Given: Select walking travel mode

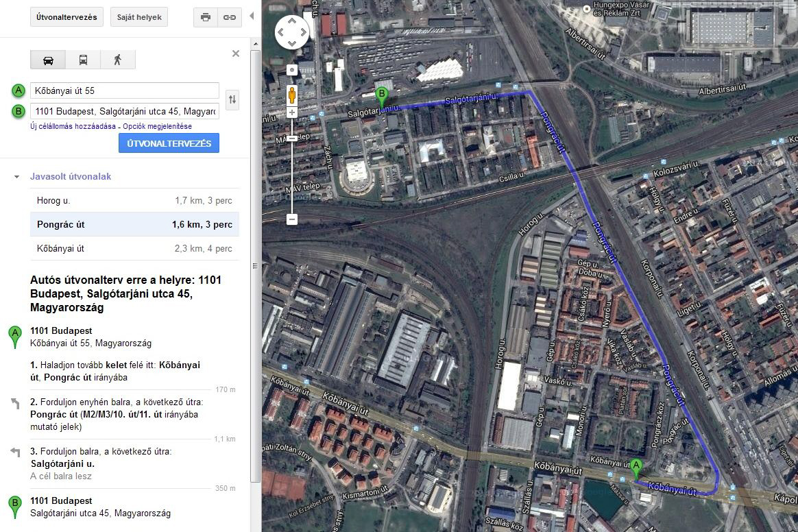Looking at the screenshot, I should click(117, 60).
